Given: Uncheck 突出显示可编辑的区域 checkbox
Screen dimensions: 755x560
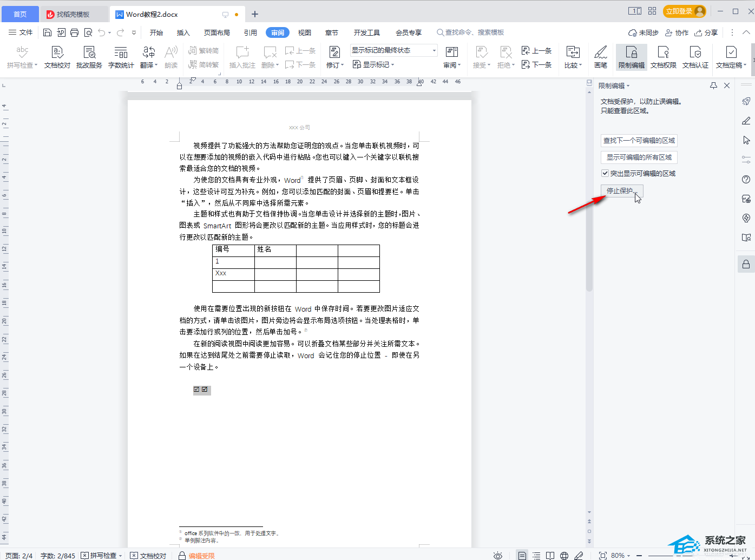Looking at the screenshot, I should [605, 173].
